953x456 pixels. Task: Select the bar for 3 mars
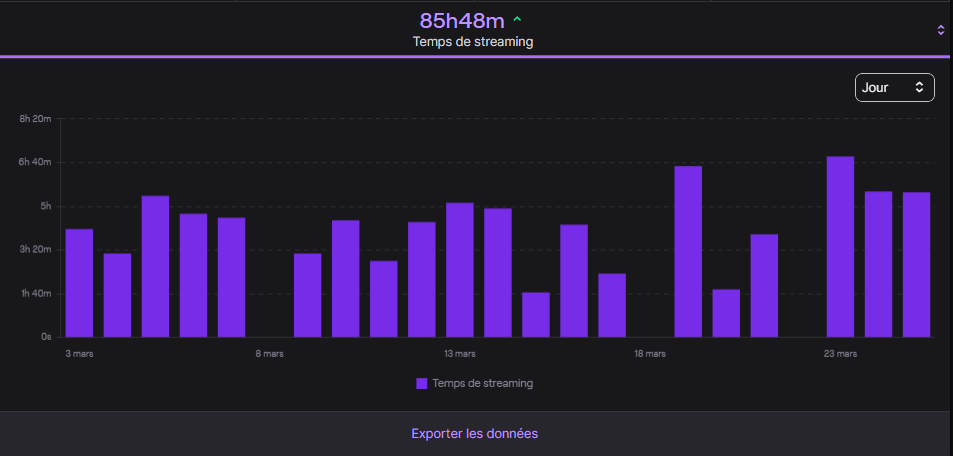point(79,283)
